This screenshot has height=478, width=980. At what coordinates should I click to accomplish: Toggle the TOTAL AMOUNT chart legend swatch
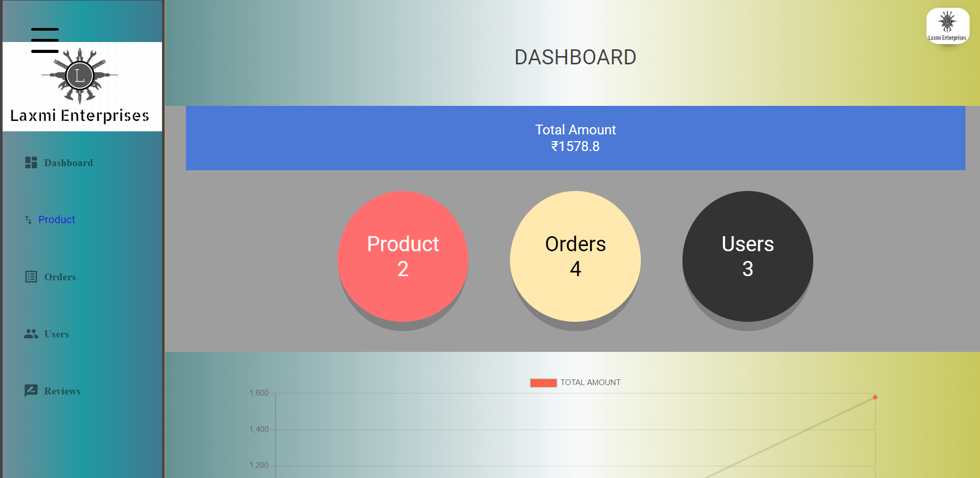[543, 383]
